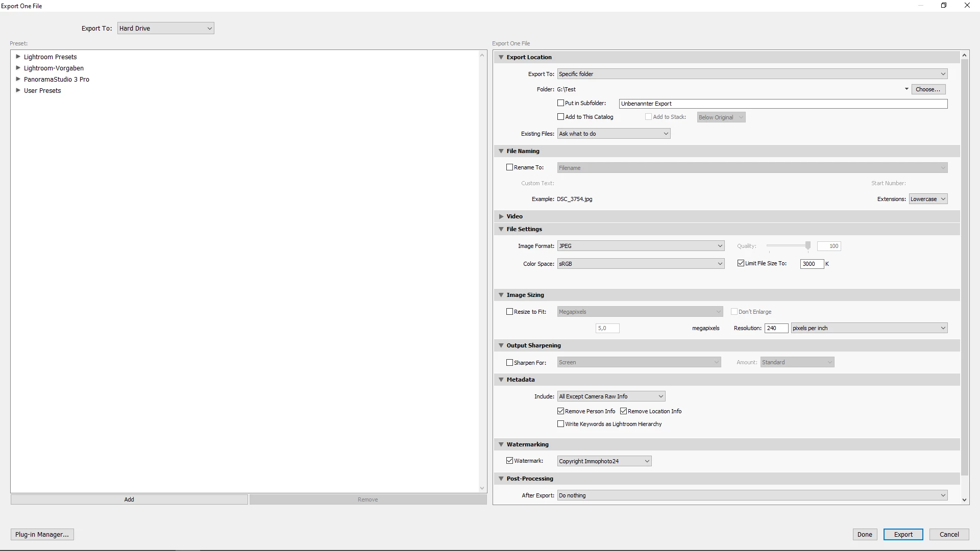The image size is (980, 551).
Task: Open the Metadata Include dropdown
Action: (611, 396)
